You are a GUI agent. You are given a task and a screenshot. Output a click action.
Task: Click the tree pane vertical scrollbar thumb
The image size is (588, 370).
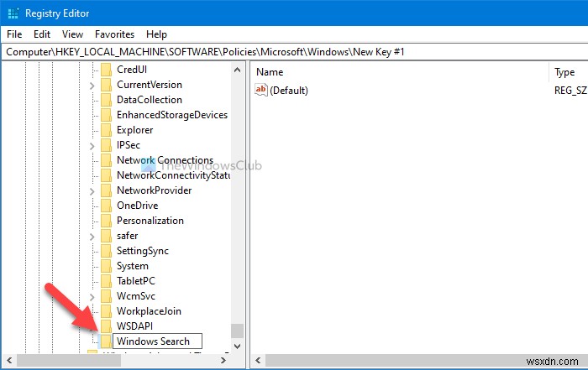coord(237,331)
